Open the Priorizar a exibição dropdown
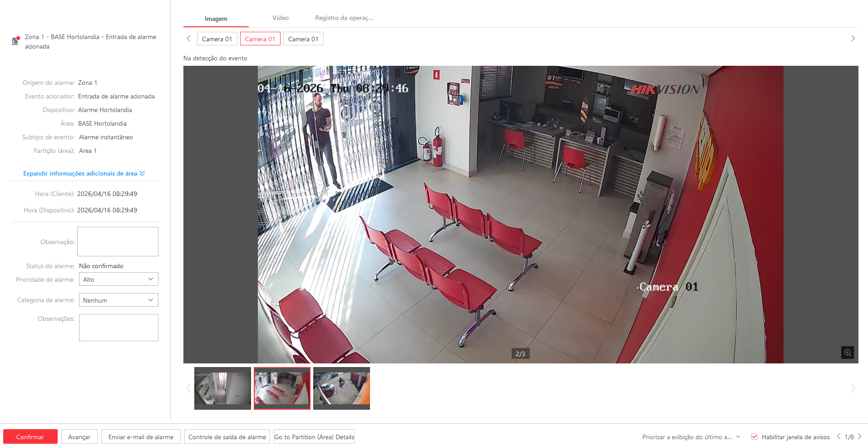 point(691,437)
